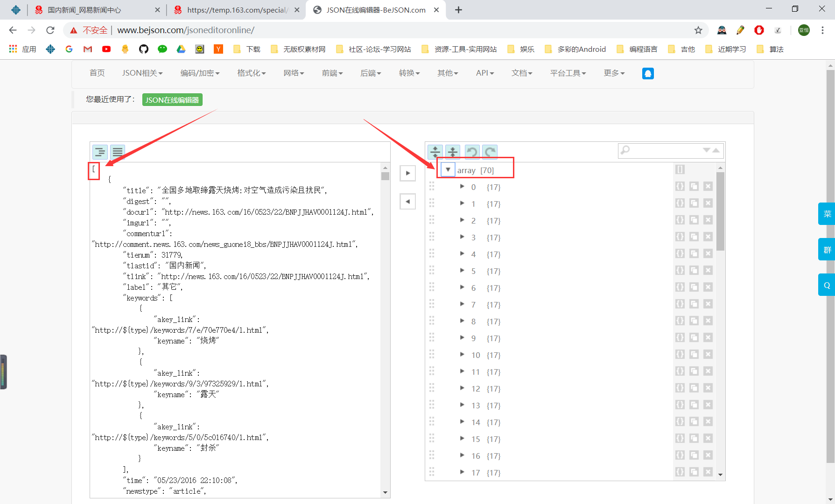Click next search result arrow in tree search
The width and height of the screenshot is (835, 504).
(707, 150)
